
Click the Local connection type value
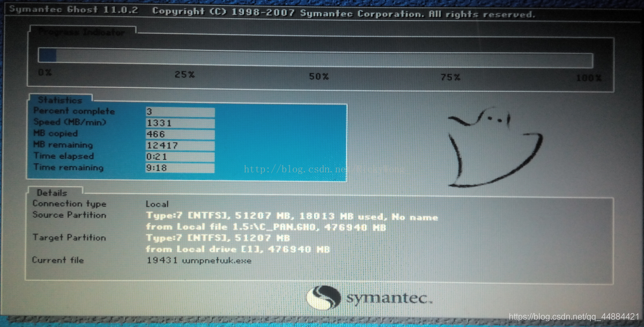[x=157, y=204]
